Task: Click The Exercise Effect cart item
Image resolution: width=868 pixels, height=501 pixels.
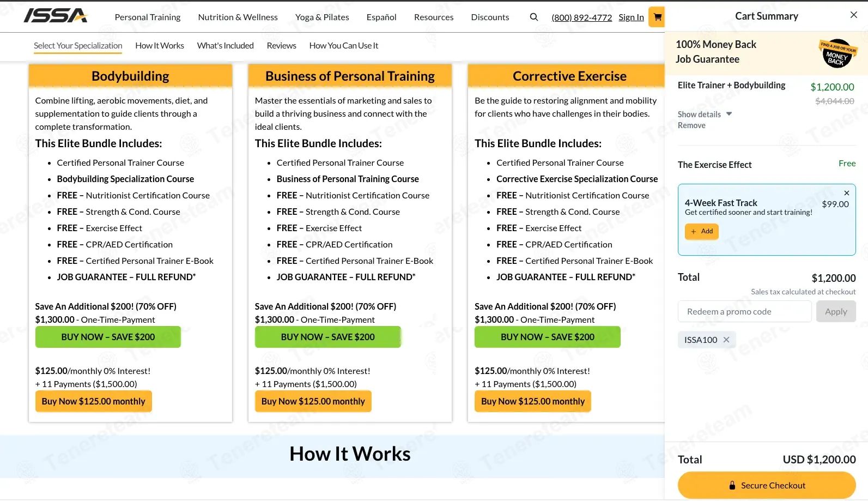Action: coord(714,165)
